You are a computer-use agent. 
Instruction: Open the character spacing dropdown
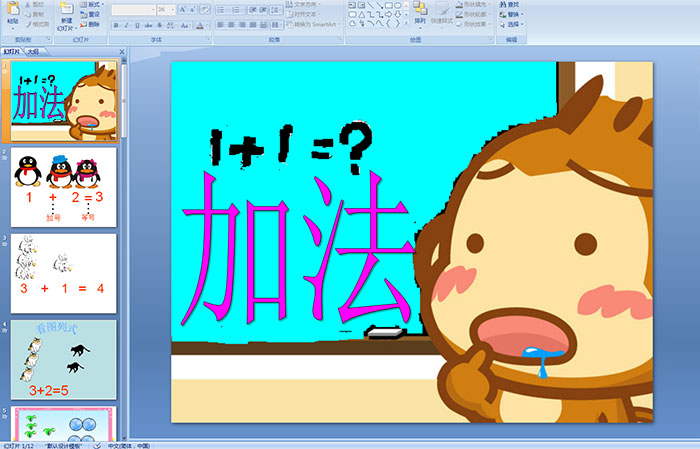[172, 25]
